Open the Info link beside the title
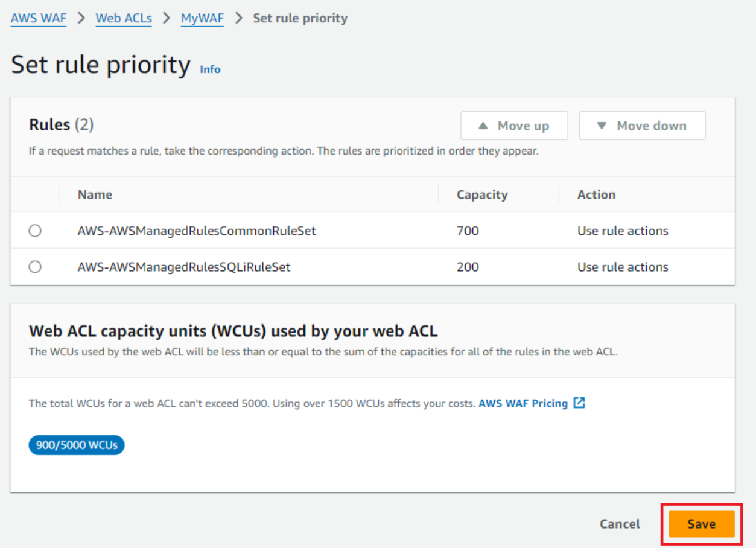The height and width of the screenshot is (548, 756). pyautogui.click(x=210, y=69)
